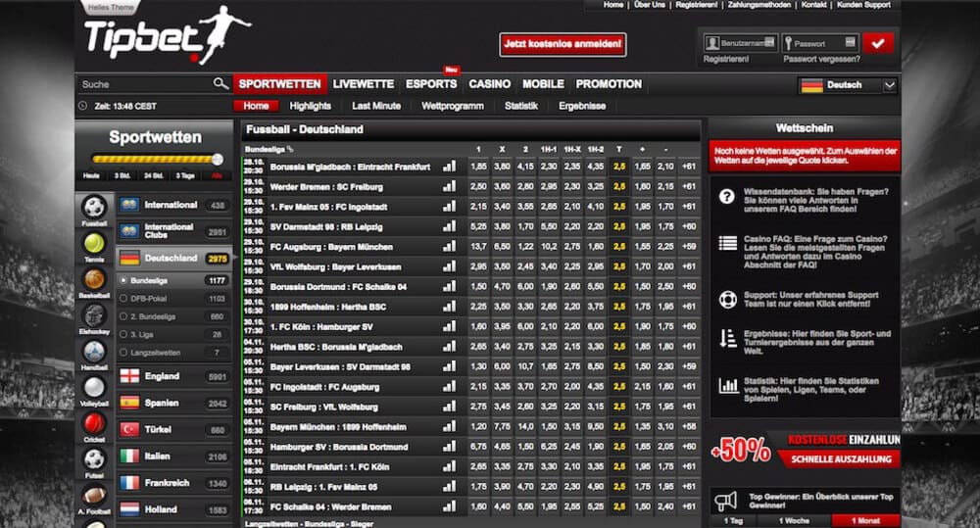The image size is (980, 528).
Task: Open the ESPORTS main tab
Action: coord(431,83)
